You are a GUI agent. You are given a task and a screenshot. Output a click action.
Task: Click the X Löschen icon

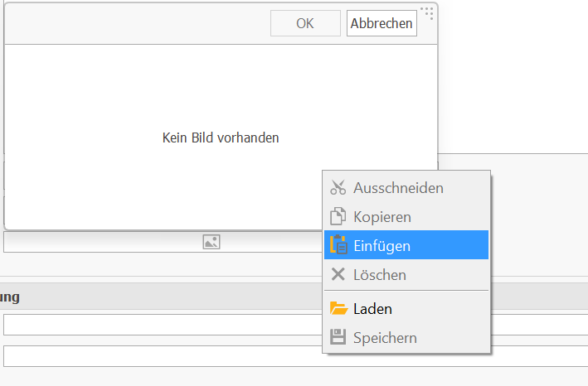pos(338,274)
